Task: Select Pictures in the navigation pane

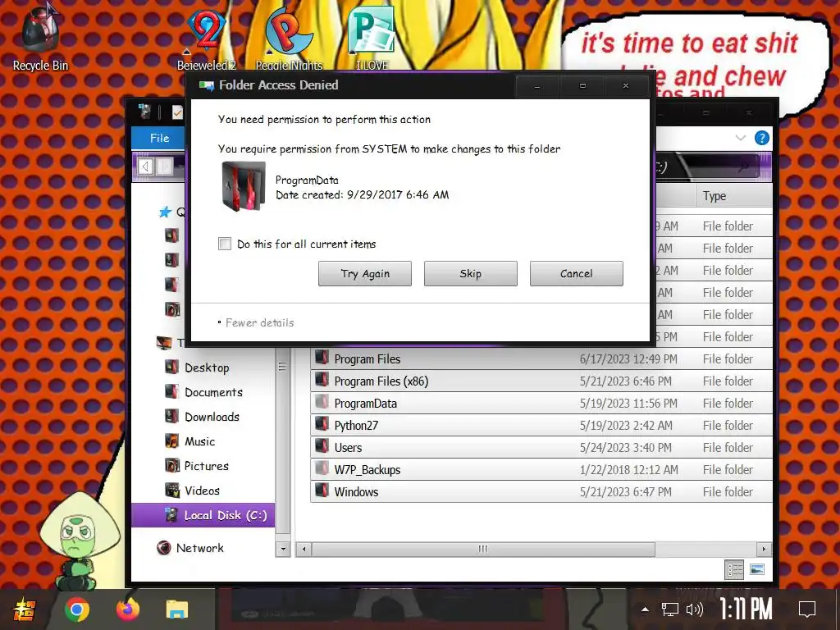Action: coord(206,466)
